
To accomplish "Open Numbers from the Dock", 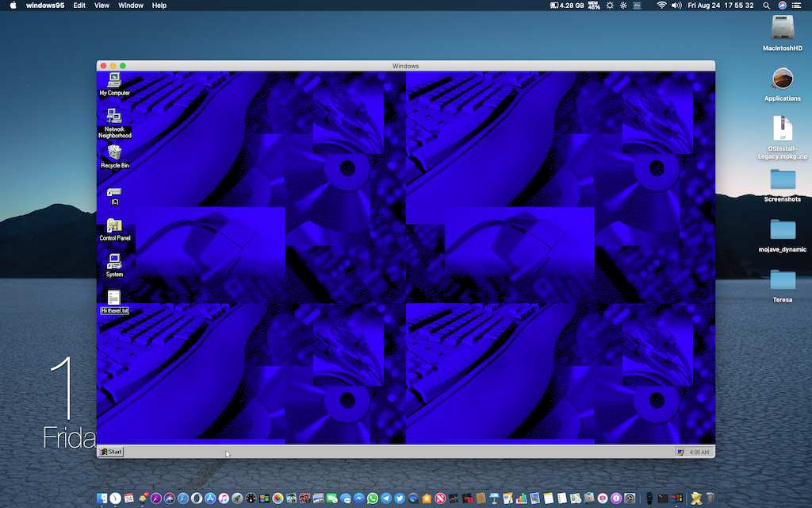I will [522, 498].
